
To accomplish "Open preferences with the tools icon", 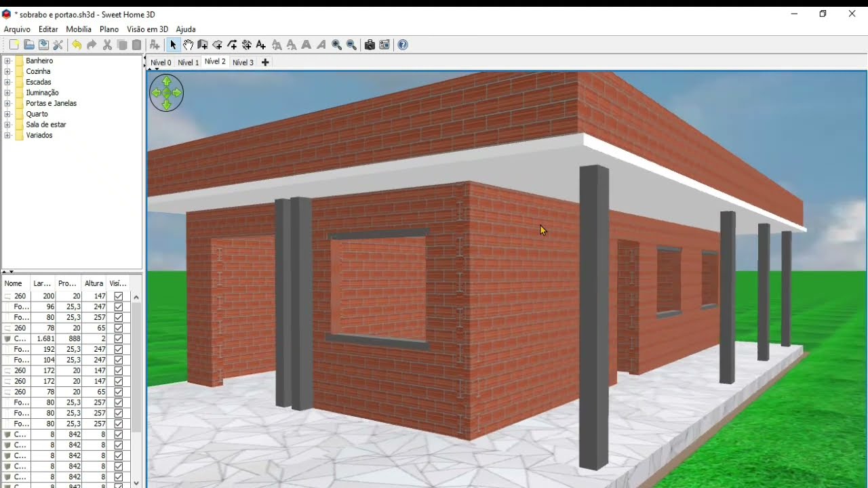I will click(58, 45).
